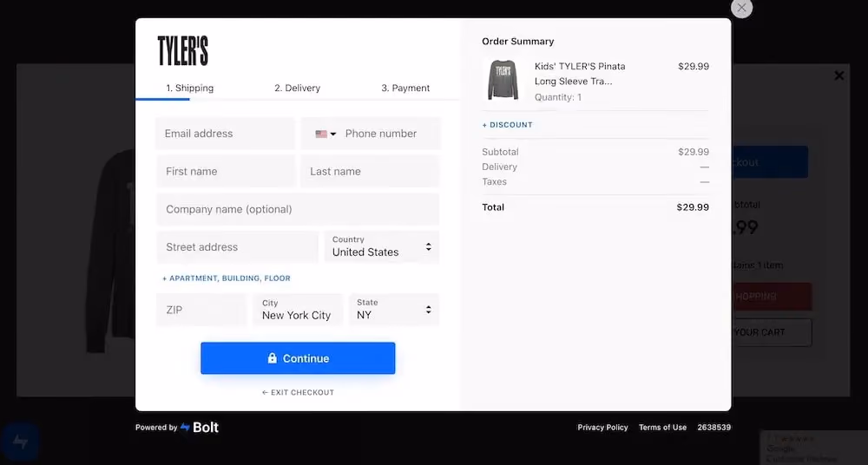Click the gray sweatshirt product thumbnail
The image size is (868, 465).
(503, 81)
